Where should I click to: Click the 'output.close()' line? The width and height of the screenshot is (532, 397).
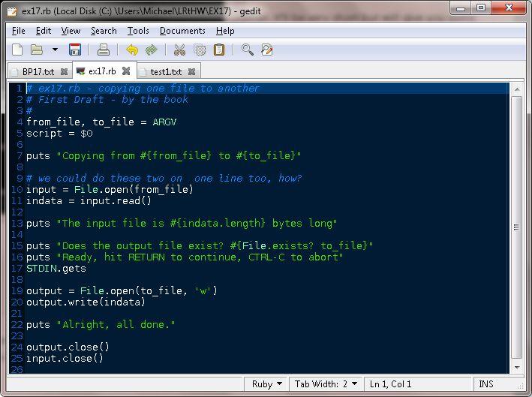[x=68, y=347]
